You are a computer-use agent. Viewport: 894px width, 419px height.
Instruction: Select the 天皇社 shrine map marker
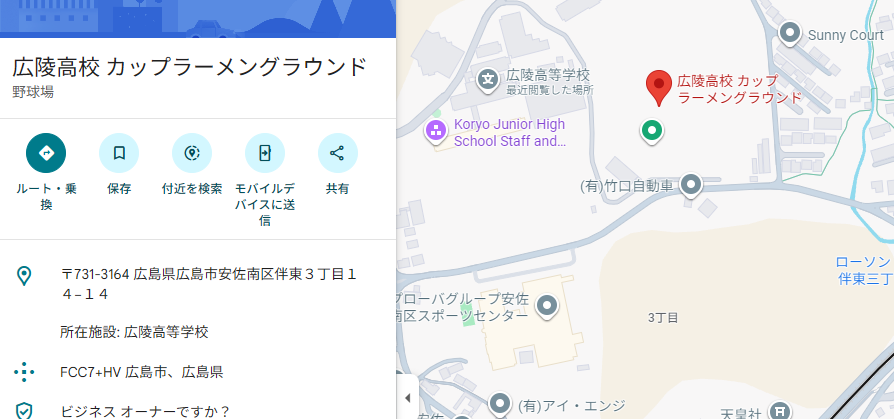[x=779, y=410]
